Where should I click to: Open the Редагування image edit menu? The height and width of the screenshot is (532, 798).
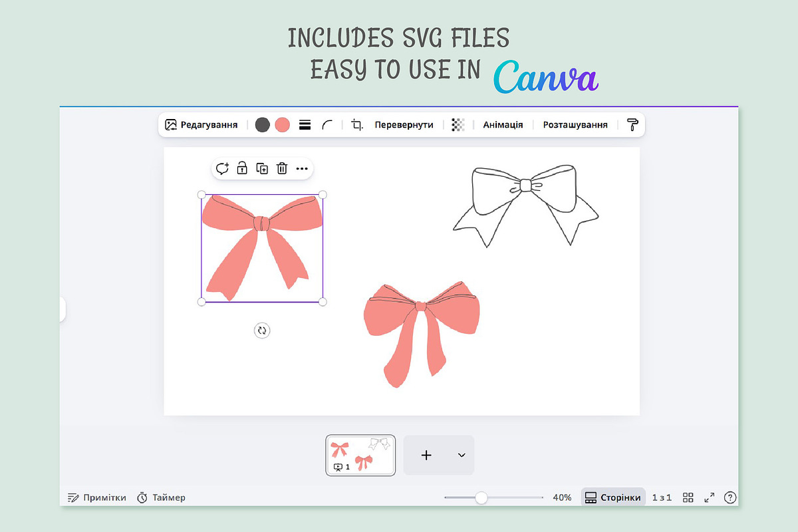[x=201, y=124]
